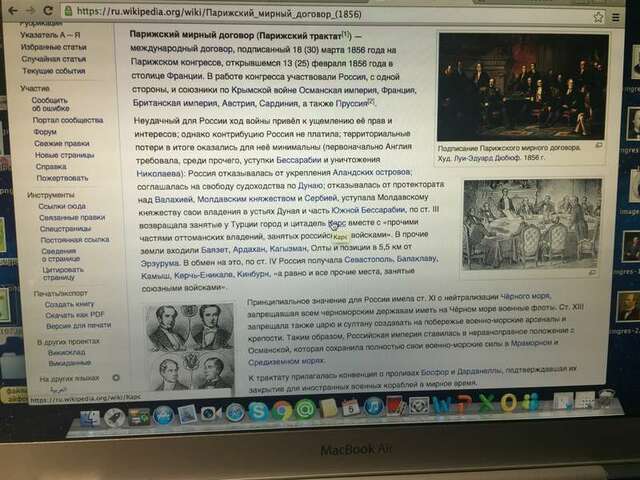The height and width of the screenshot is (480, 640).
Task: Open Microsoft Word dock icon
Action: tap(442, 404)
